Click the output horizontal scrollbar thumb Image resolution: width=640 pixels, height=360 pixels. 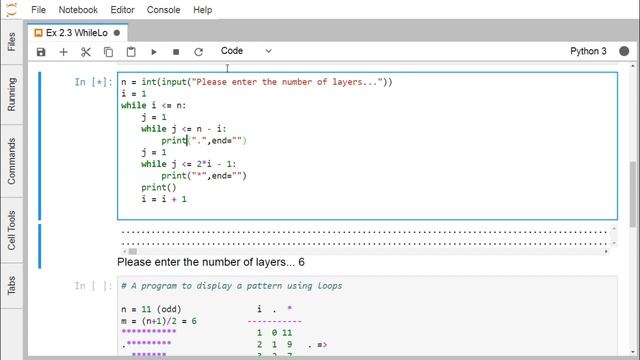[133, 251]
